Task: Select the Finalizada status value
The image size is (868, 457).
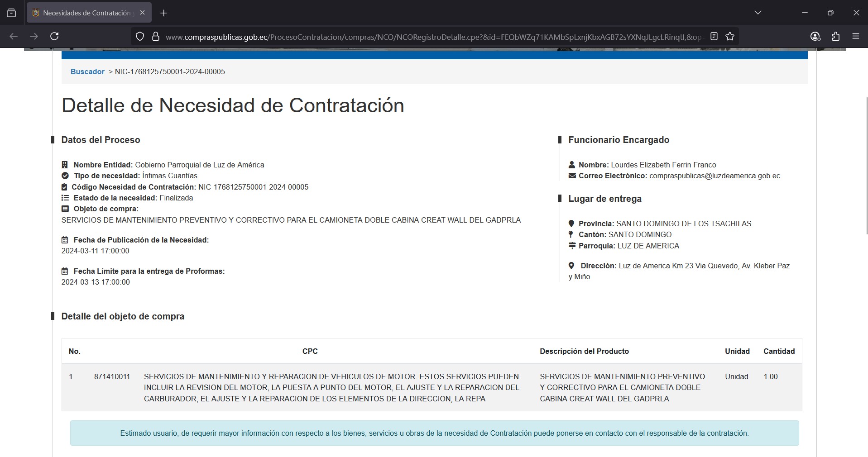Action: click(176, 198)
